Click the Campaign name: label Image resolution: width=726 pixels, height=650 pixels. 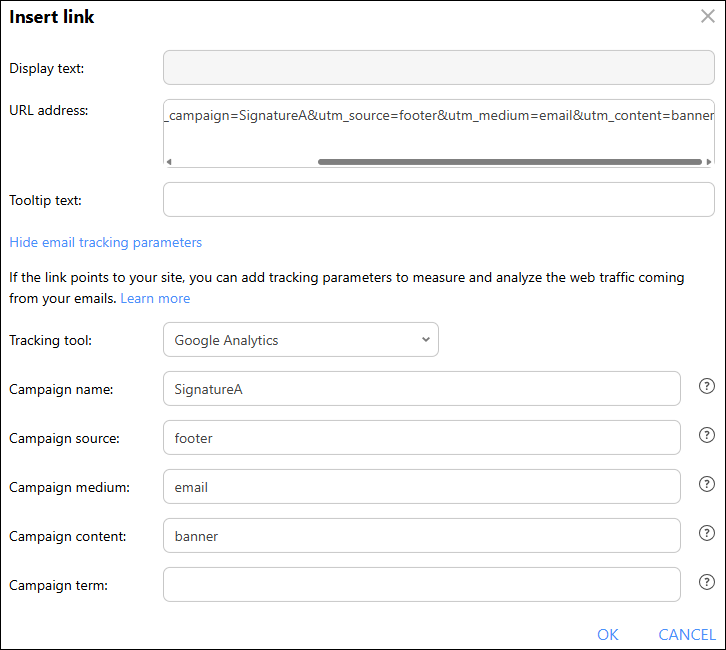pyautogui.click(x=61, y=389)
